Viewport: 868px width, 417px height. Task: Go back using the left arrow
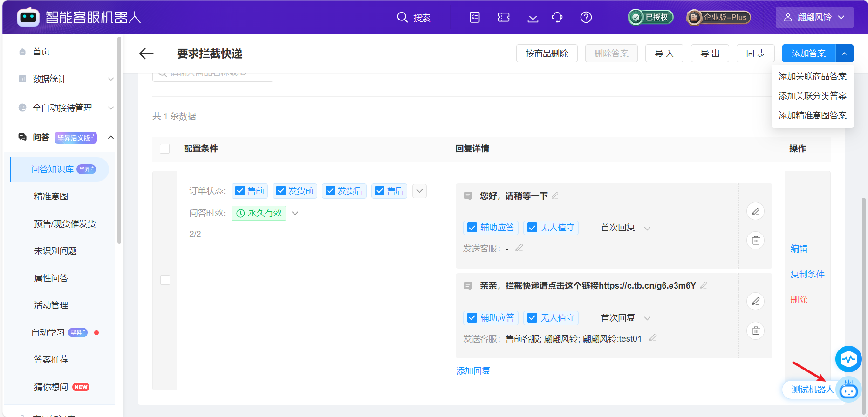click(146, 54)
